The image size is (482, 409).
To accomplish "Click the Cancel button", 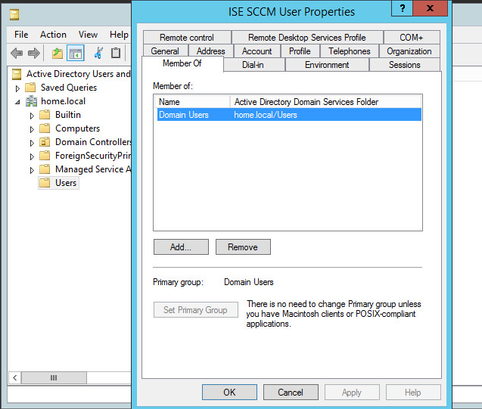I will pyautogui.click(x=291, y=392).
